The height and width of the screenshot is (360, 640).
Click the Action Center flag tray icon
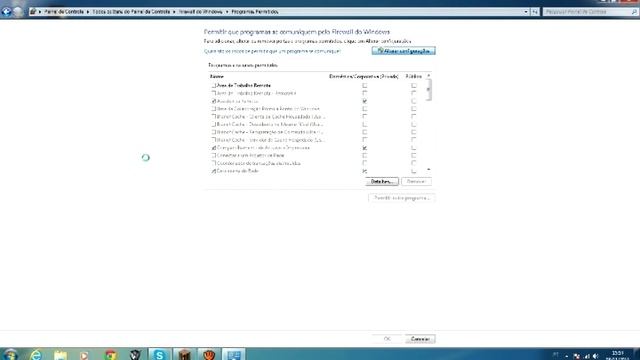[576, 356]
